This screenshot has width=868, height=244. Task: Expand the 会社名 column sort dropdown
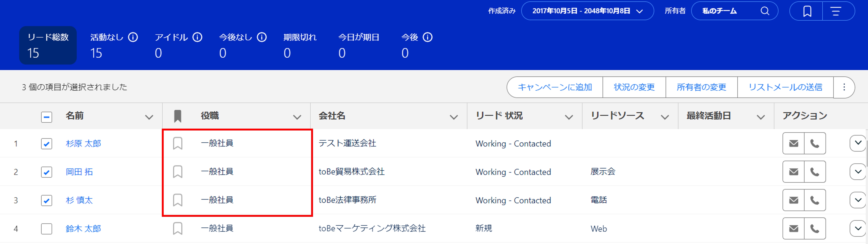454,117
